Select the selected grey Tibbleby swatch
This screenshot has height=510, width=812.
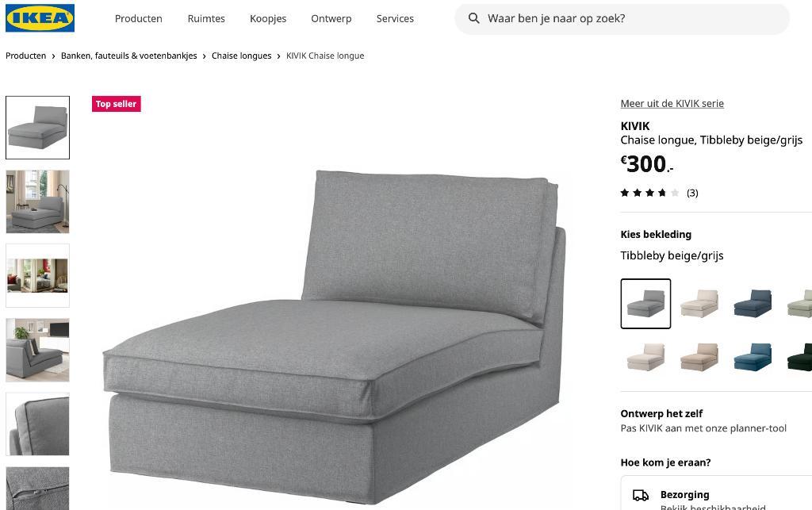tap(645, 304)
